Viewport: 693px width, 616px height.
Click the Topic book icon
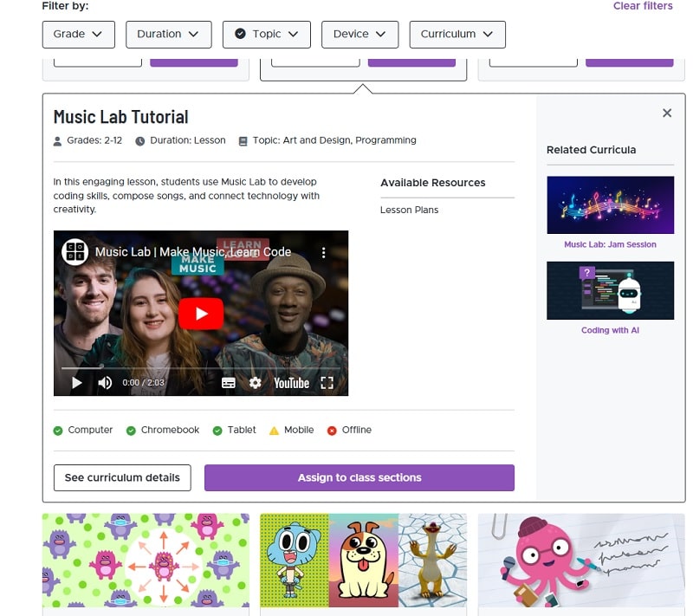tap(243, 141)
